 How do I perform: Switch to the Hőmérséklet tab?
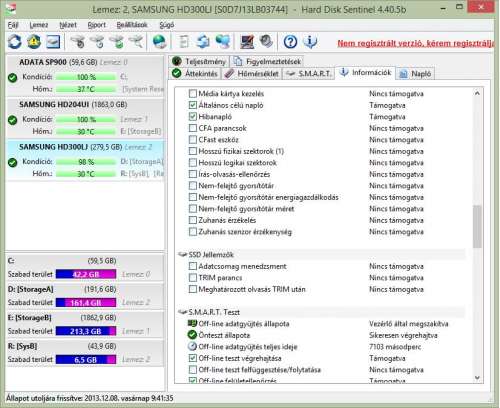click(x=252, y=73)
